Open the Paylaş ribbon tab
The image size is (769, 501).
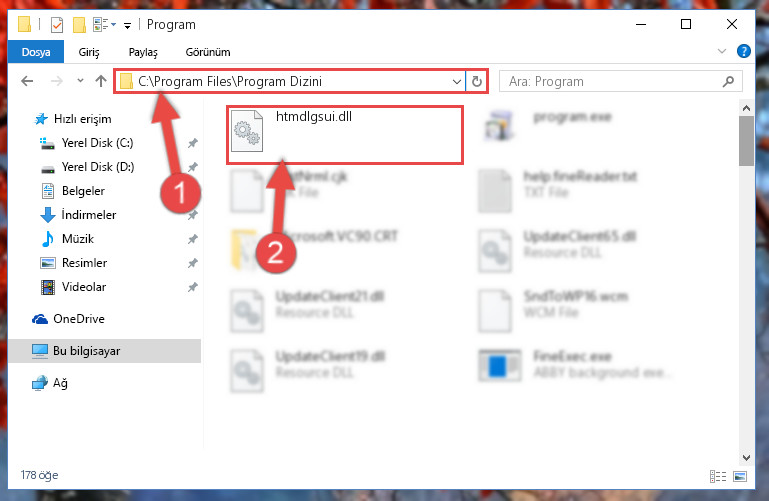coord(143,52)
